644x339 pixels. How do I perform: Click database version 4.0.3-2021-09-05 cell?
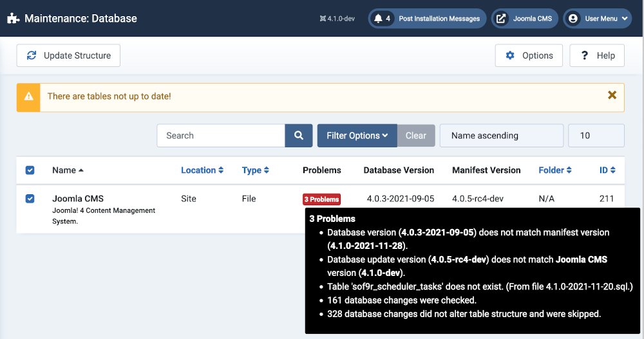[x=401, y=199]
